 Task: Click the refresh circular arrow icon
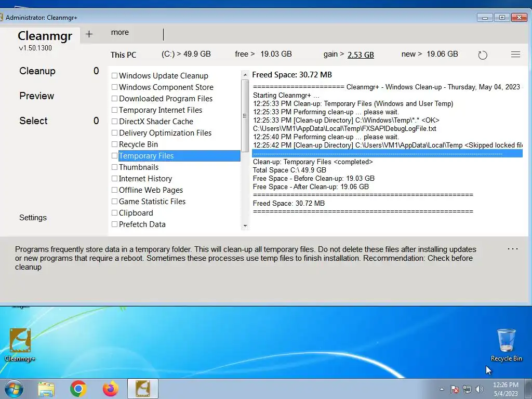tap(483, 55)
